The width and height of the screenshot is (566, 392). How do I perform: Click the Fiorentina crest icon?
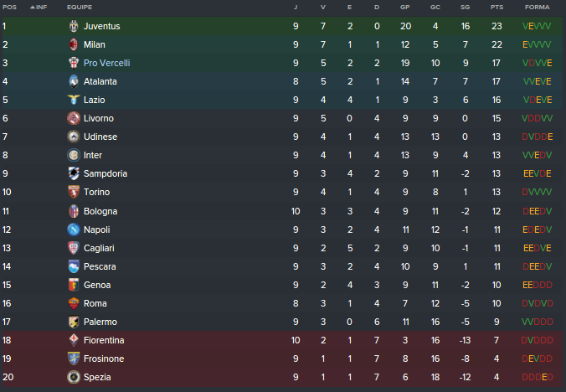pyautogui.click(x=73, y=339)
